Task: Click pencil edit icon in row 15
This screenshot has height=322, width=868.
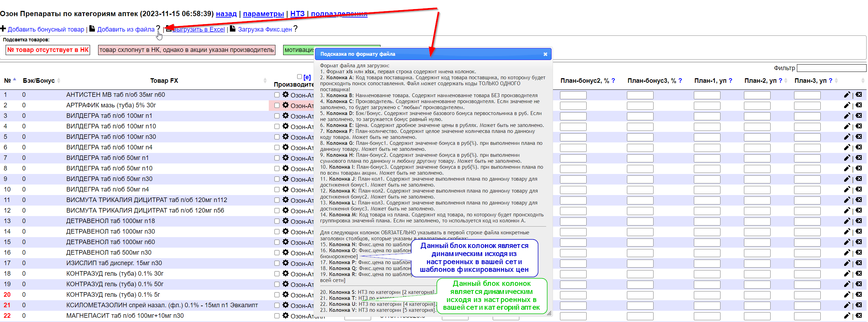Action: (847, 242)
